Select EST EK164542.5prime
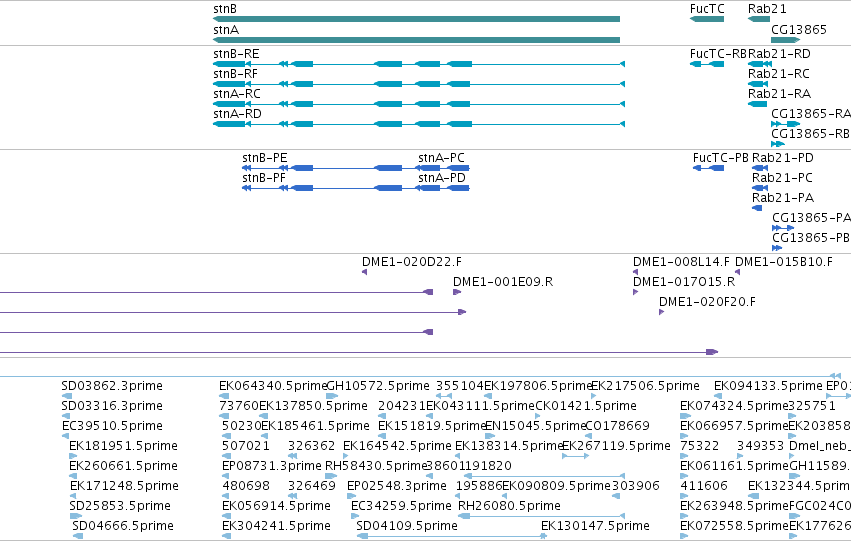851x541 pixels. [397, 447]
